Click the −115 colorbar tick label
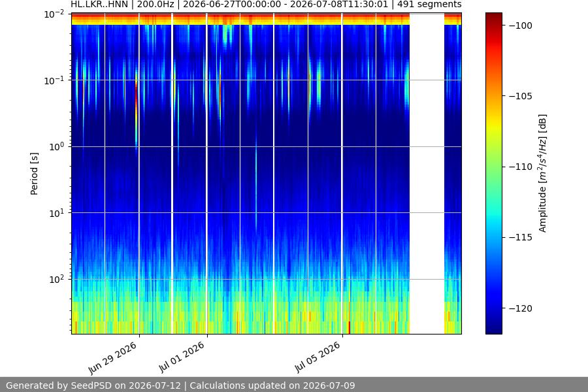 point(521,237)
